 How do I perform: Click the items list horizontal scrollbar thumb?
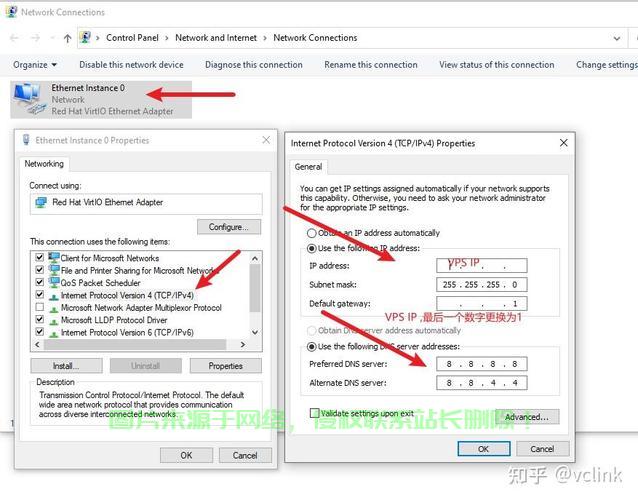(x=135, y=345)
